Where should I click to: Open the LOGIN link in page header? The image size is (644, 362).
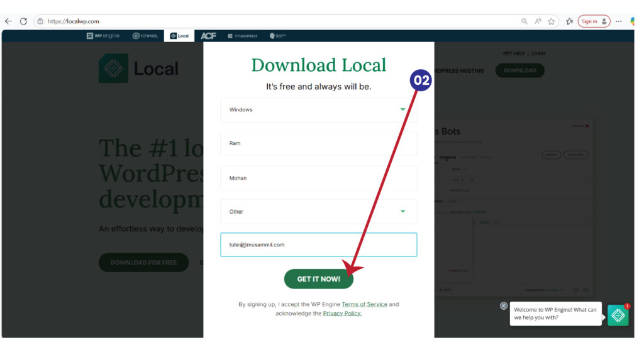(x=538, y=53)
